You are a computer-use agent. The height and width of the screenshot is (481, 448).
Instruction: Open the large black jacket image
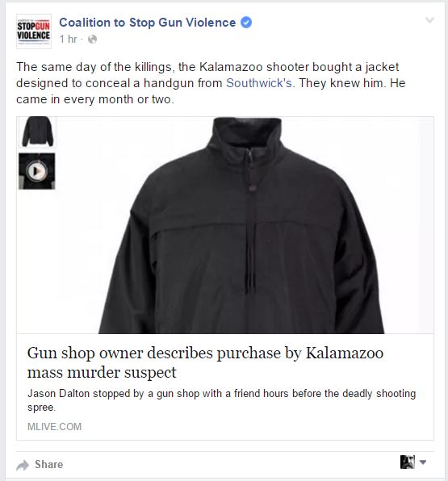pyautogui.click(x=225, y=225)
